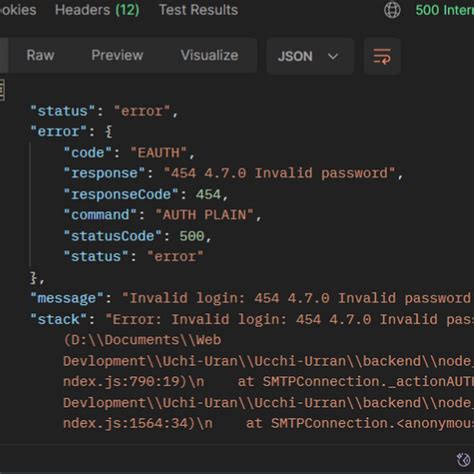Toggle the word wrap icon button
474x474 pixels.
point(382,56)
